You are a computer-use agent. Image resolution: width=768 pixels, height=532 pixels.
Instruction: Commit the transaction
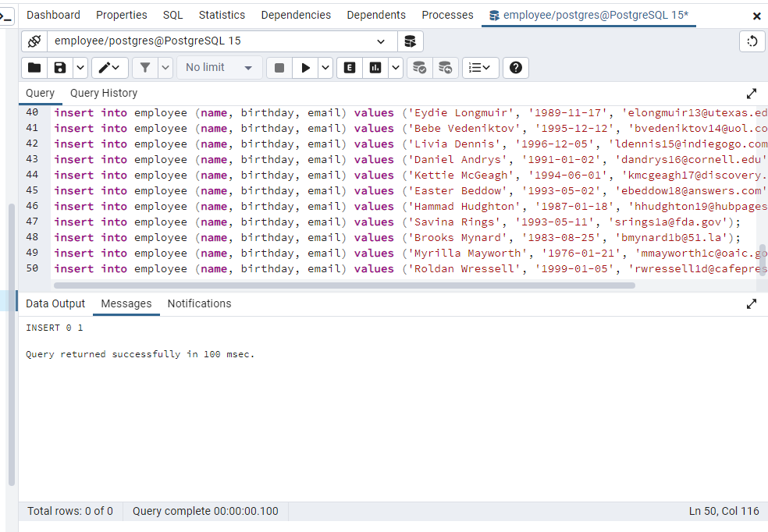(x=419, y=68)
